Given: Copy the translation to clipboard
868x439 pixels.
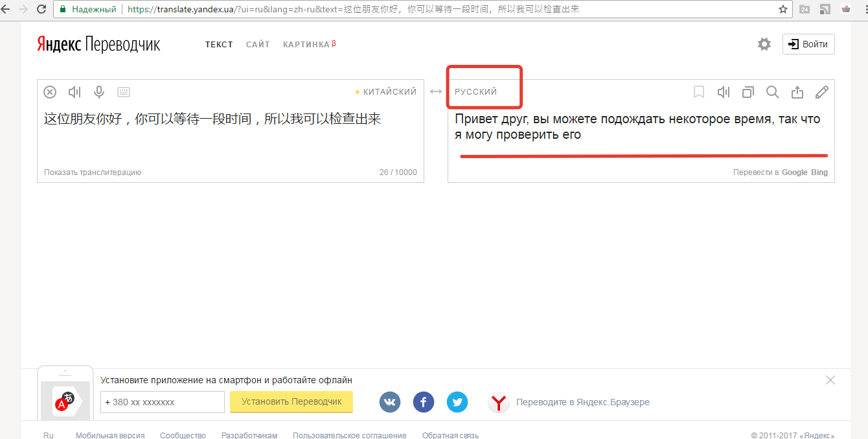Looking at the screenshot, I should pyautogui.click(x=748, y=92).
